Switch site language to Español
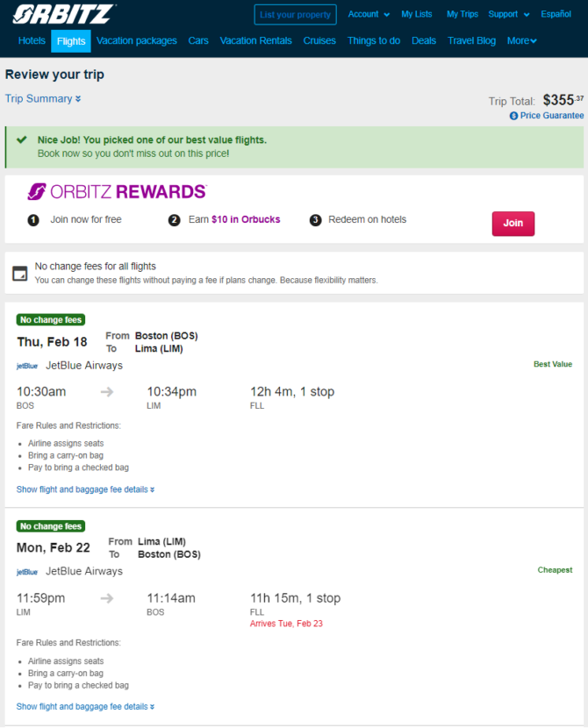Screen dimensions: 588x728 click(x=556, y=14)
